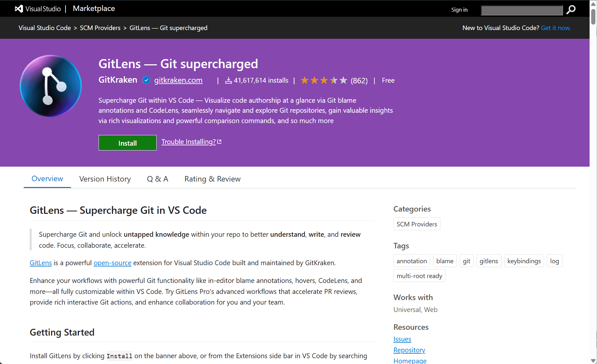Select the fifth rating star
This screenshot has width=597, height=364.
click(343, 80)
